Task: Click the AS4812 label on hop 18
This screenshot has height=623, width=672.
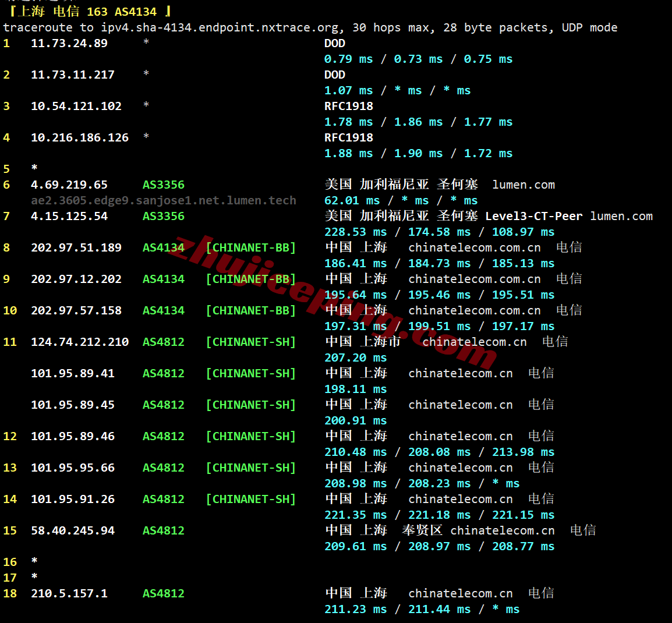Action: click(x=163, y=593)
